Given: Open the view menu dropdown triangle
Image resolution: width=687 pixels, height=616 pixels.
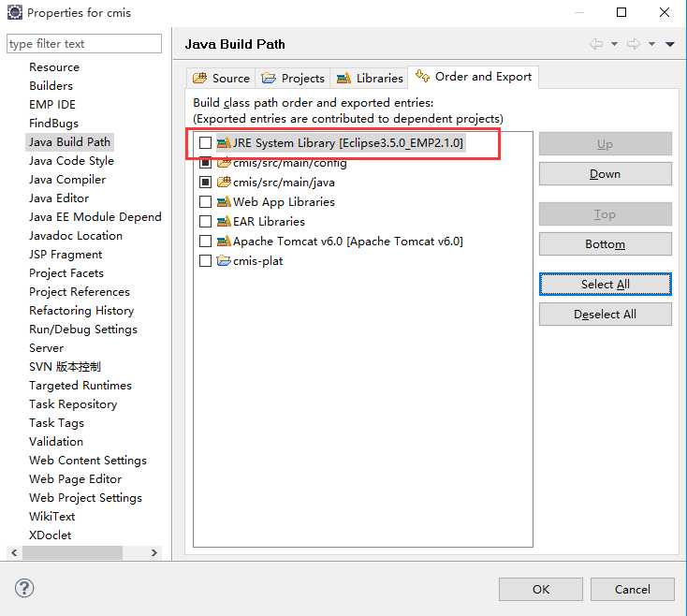Looking at the screenshot, I should (x=669, y=44).
